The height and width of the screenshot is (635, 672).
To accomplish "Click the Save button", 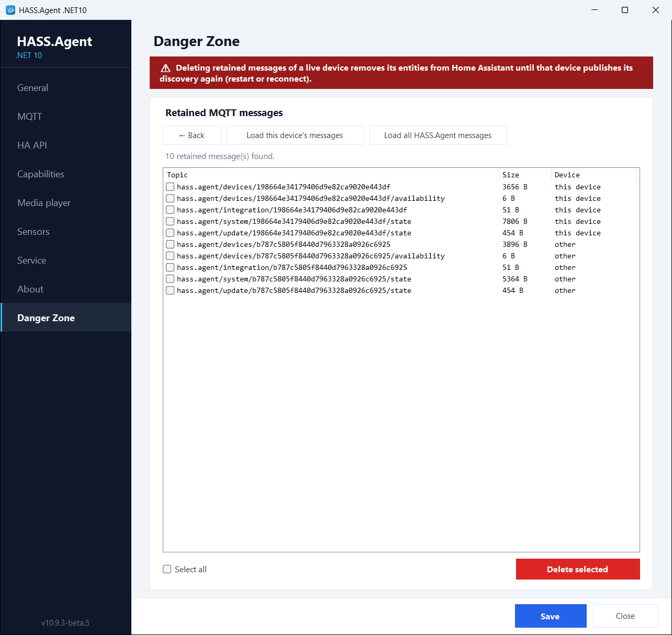I will (x=551, y=616).
